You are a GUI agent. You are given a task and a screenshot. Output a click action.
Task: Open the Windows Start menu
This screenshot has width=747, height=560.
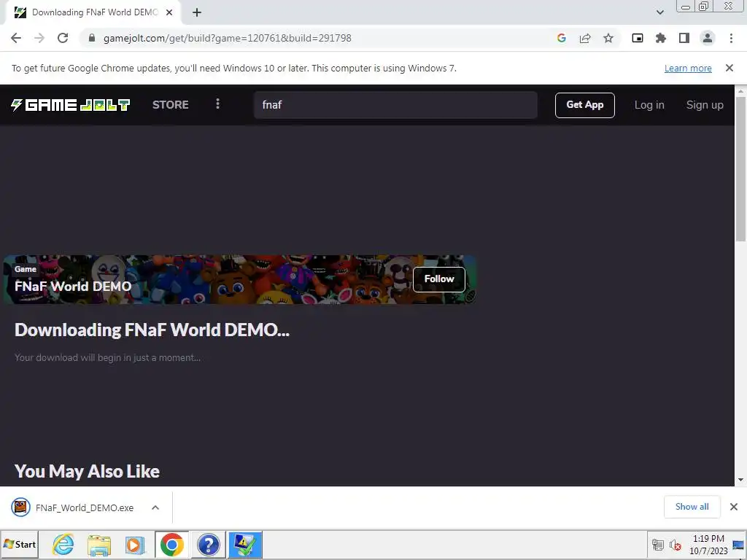click(x=20, y=544)
